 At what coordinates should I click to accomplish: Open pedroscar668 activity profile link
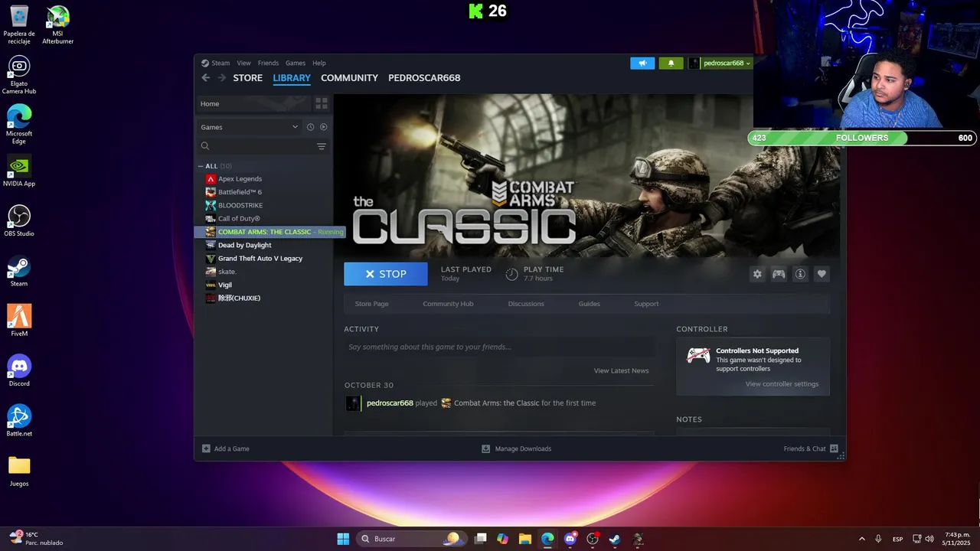390,403
